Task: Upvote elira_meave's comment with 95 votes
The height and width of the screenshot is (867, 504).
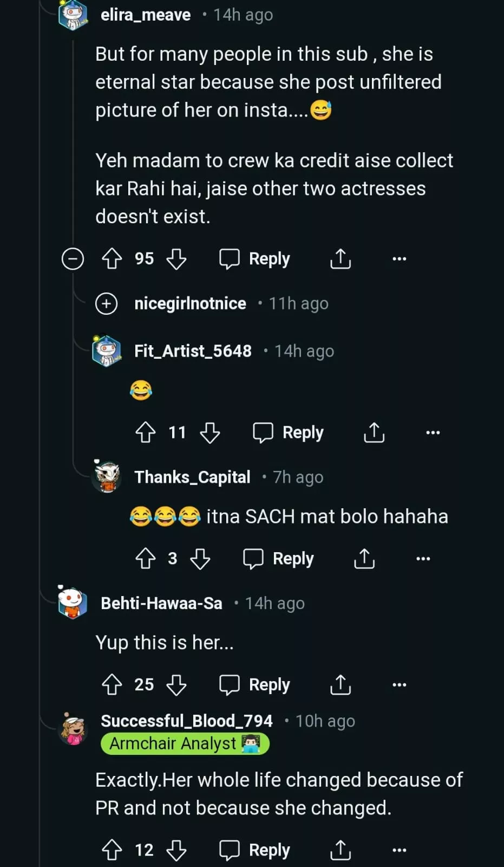Action: click(x=112, y=259)
